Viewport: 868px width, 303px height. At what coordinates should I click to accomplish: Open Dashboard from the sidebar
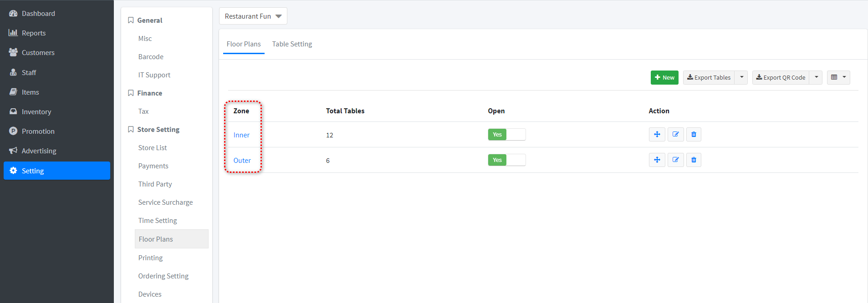(x=38, y=14)
